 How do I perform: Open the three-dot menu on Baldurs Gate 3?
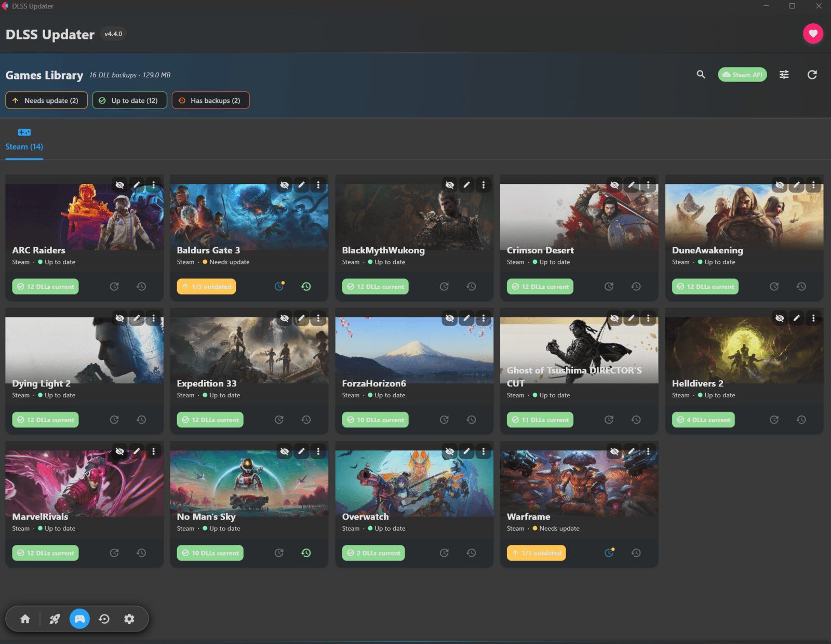coord(318,184)
